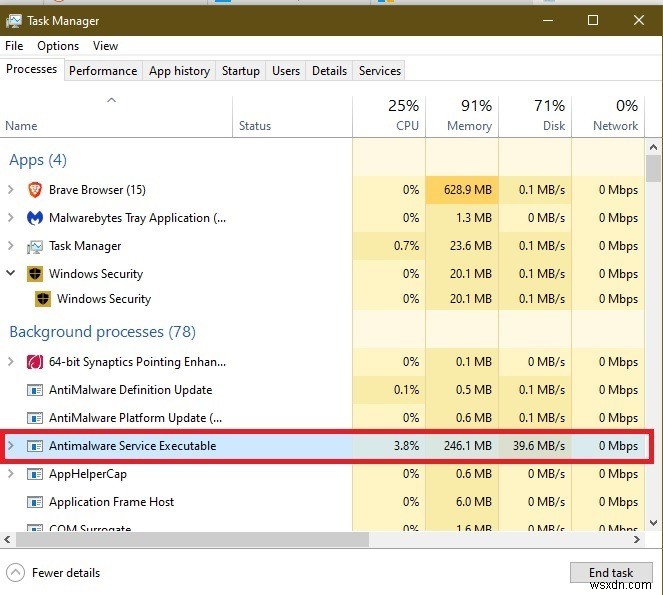Open the File menu
663x595 pixels.
tap(14, 46)
